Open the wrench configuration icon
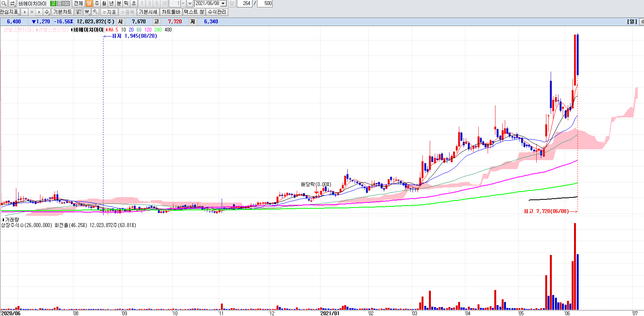This screenshot has height=316, width=644. [x=95, y=12]
